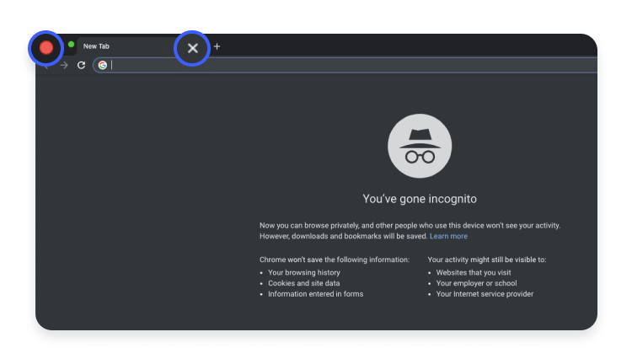Reload the page
The width and height of the screenshot is (632, 364).
[82, 65]
